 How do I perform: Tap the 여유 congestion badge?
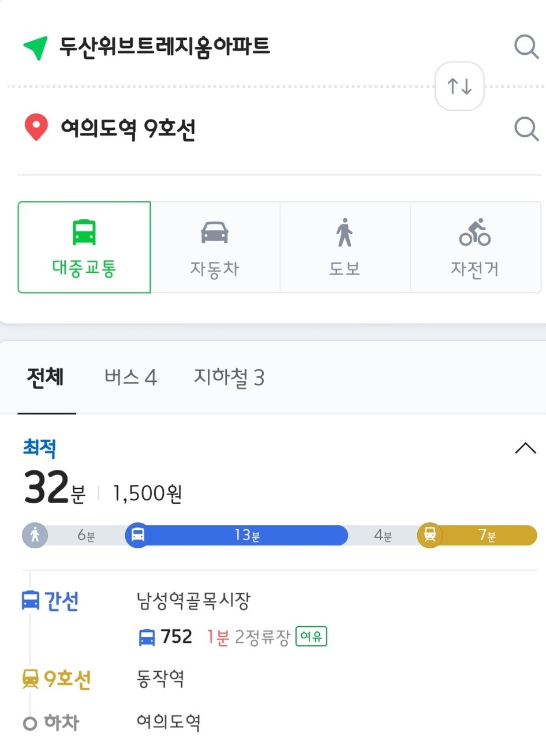311,636
